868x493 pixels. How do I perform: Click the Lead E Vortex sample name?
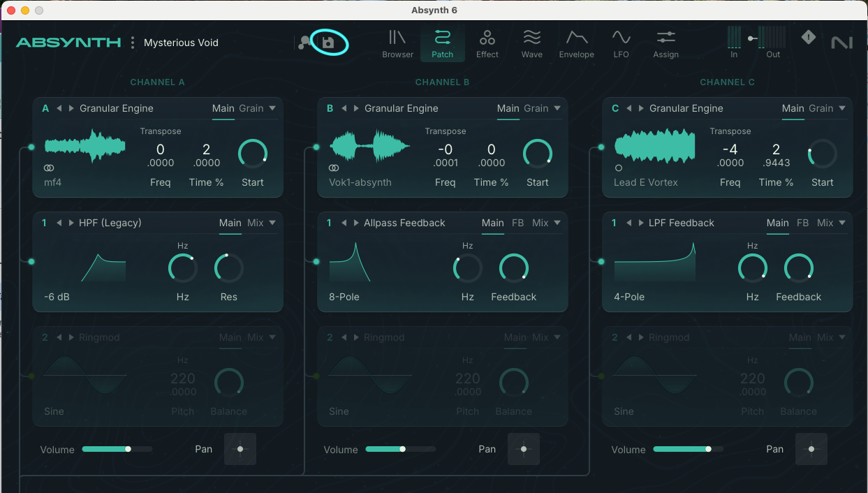coord(646,182)
